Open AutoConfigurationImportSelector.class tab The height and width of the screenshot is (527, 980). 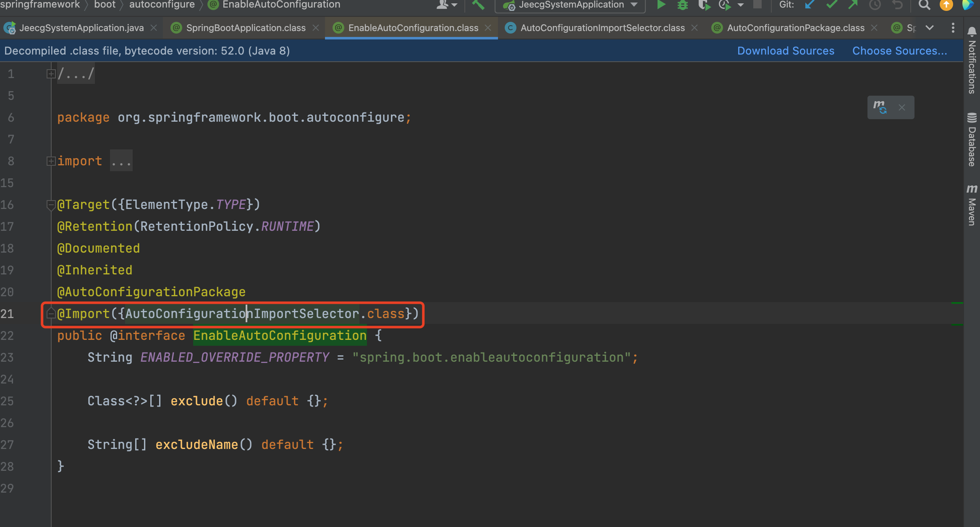point(602,28)
